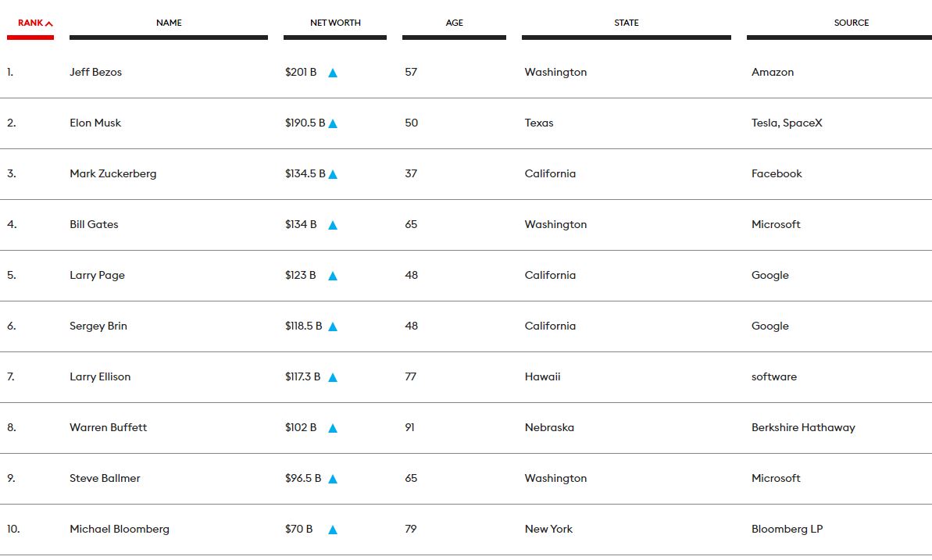Select the Berkshire Hathaway source cell
This screenshot has width=932, height=560.
point(803,427)
